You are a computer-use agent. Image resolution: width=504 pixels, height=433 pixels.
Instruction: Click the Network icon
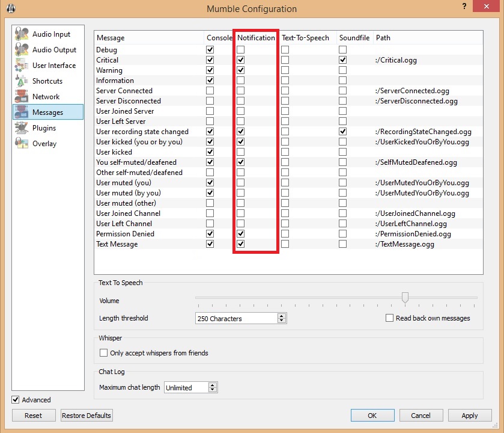tap(22, 96)
